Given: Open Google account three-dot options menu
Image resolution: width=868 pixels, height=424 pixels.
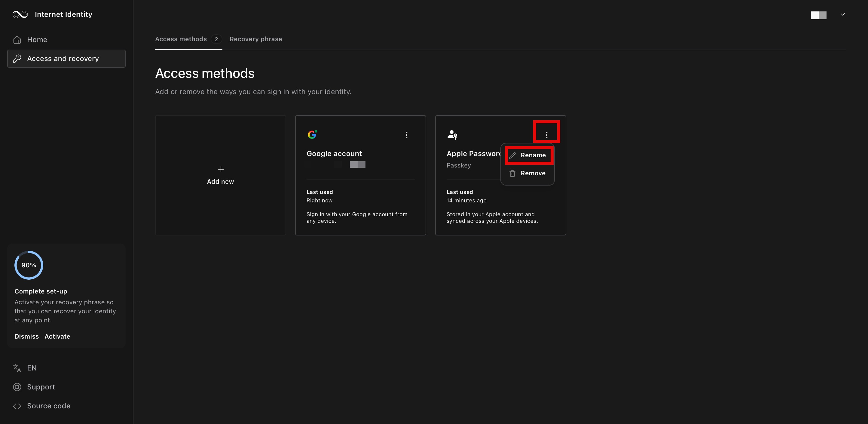Looking at the screenshot, I should [407, 135].
